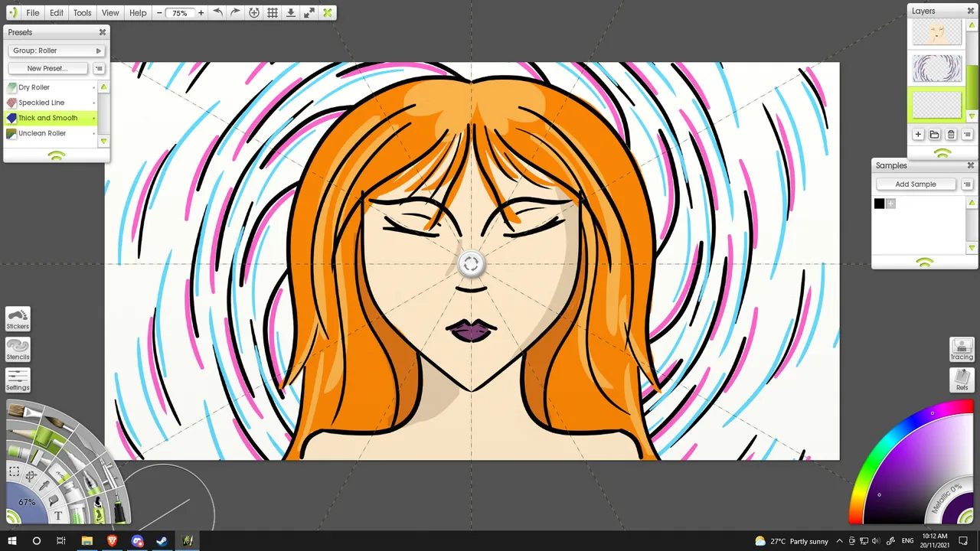Screen dimensions: 980x551
Task: Close the Layers panel
Action: (971, 11)
